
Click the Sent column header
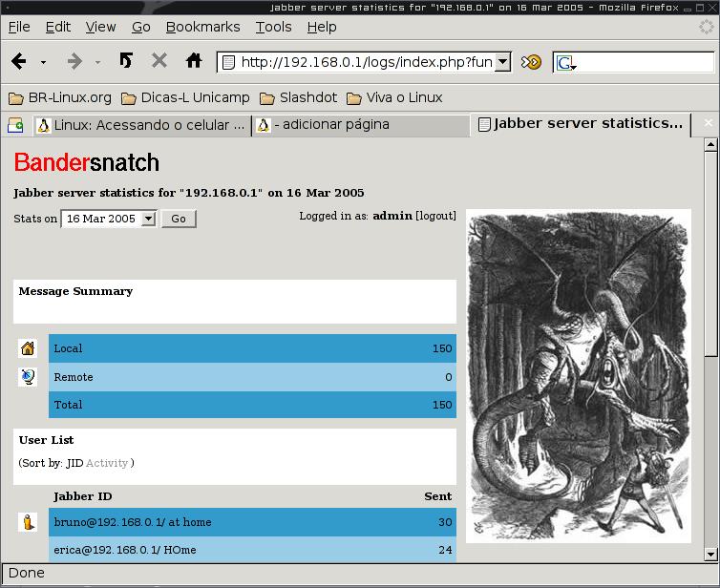pyautogui.click(x=438, y=496)
